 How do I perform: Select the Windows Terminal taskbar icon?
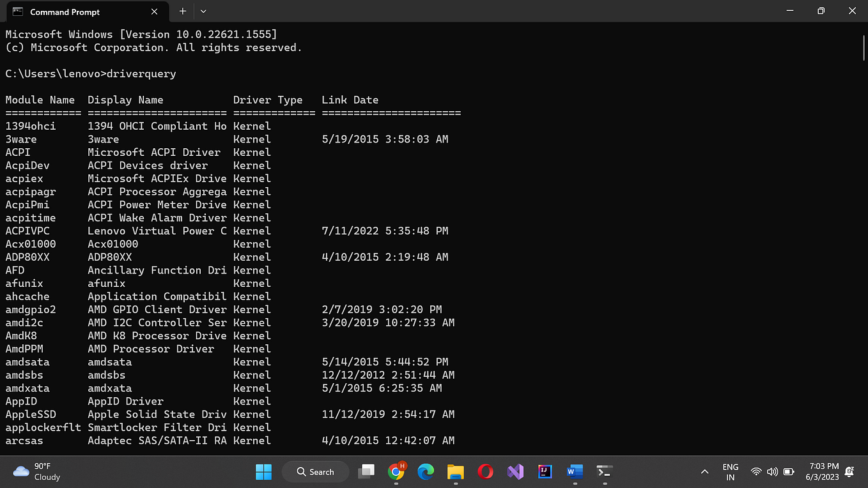(x=604, y=471)
